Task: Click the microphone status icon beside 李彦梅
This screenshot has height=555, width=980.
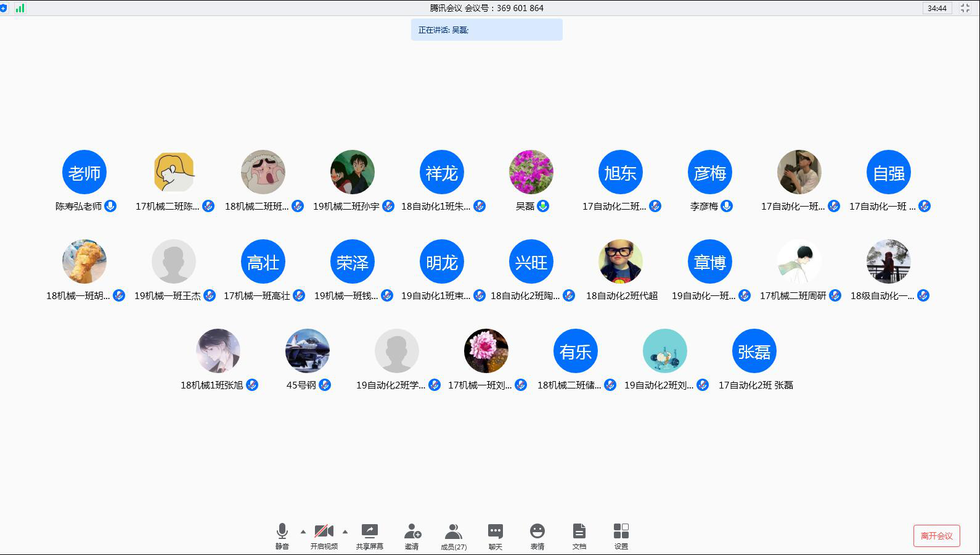Action: [727, 206]
